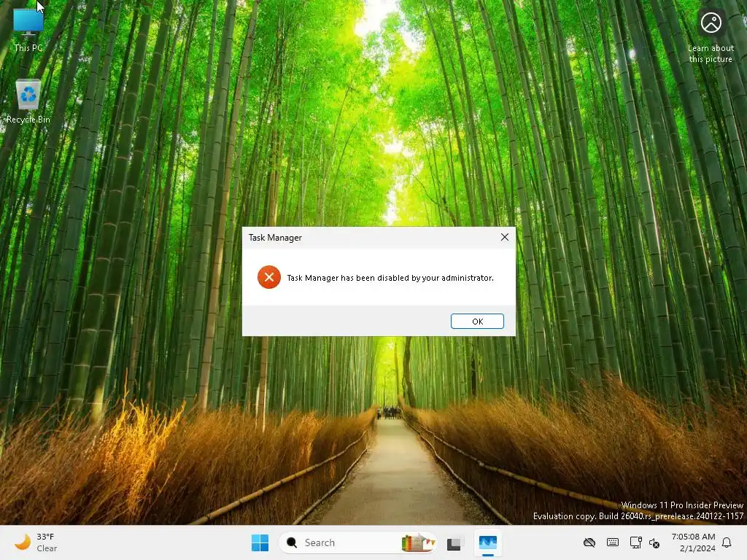This screenshot has height=560, width=747.
Task: Open the Windows Start menu
Action: 260,542
